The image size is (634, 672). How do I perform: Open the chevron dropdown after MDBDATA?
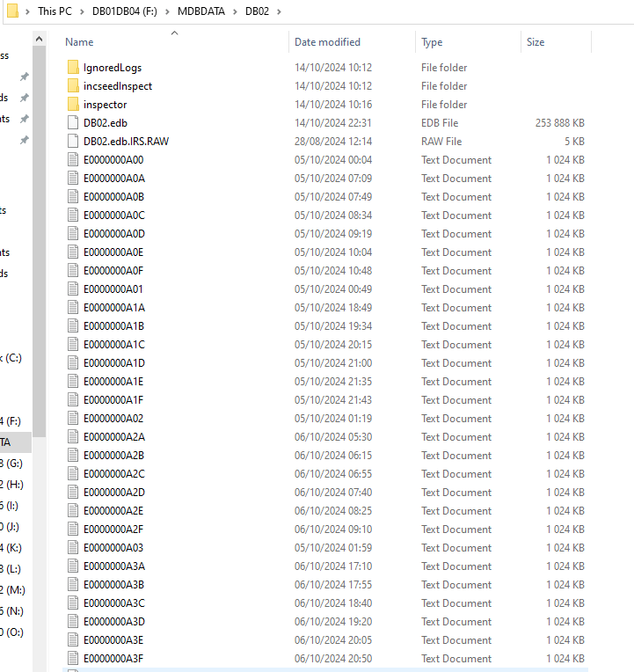[235, 10]
